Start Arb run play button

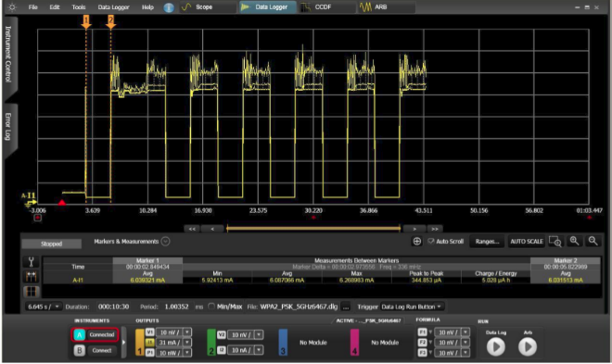[x=528, y=346]
